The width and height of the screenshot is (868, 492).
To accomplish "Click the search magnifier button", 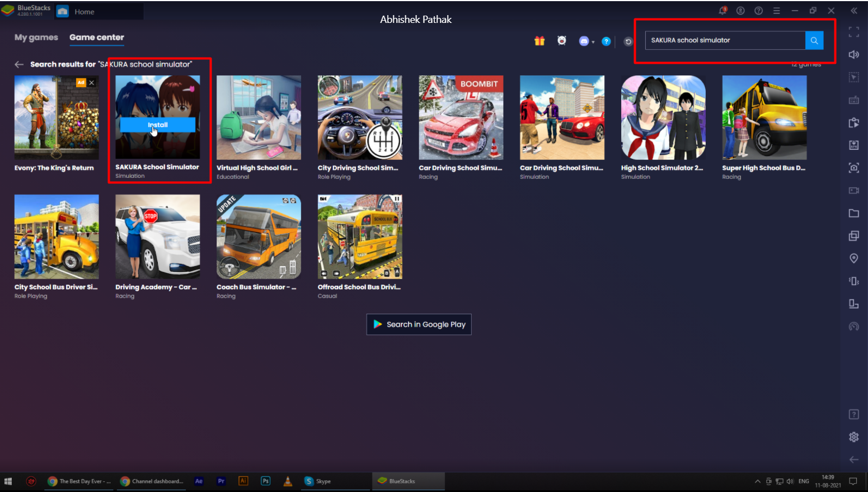I will [814, 40].
